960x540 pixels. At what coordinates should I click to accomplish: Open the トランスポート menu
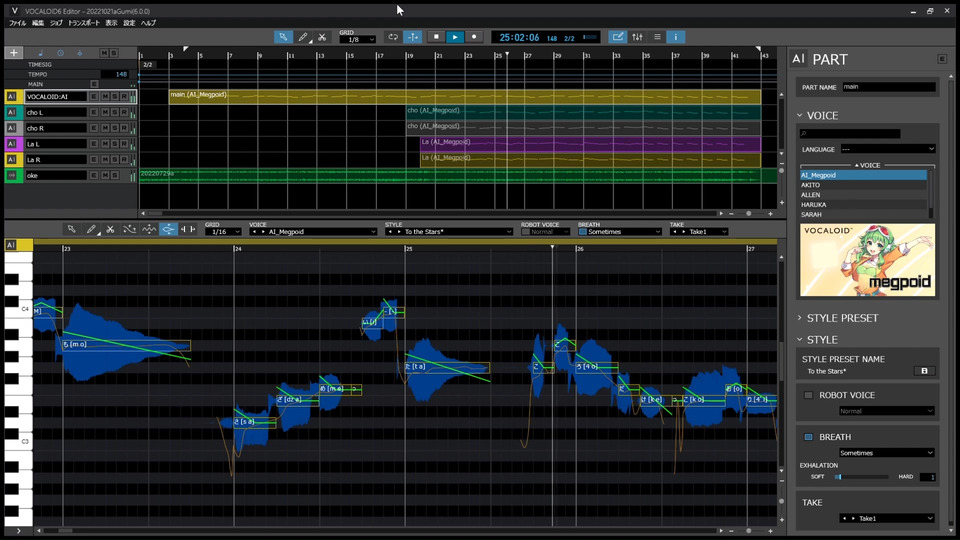(x=83, y=22)
